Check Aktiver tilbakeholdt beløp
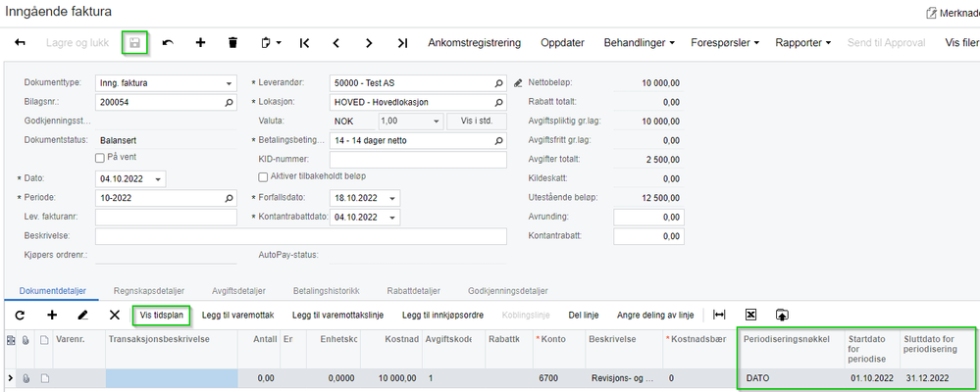Viewport: 980px width, 392px height. (x=263, y=176)
